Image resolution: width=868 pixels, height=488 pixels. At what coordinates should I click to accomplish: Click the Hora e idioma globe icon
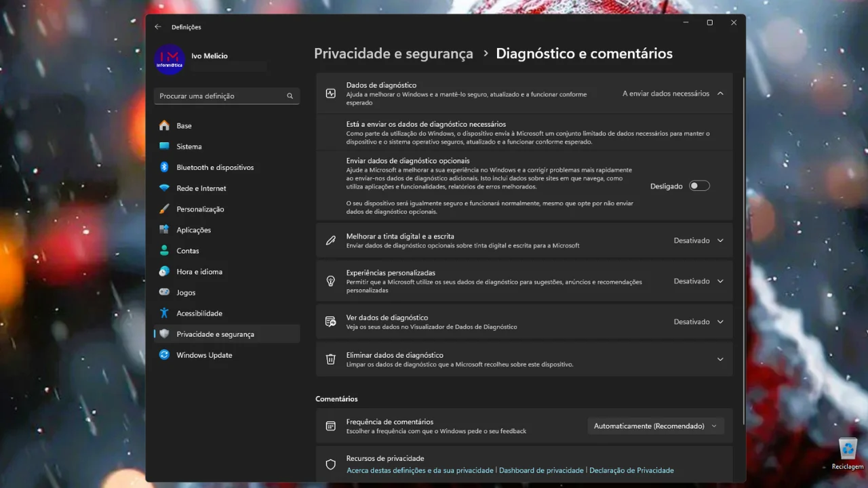pos(164,272)
